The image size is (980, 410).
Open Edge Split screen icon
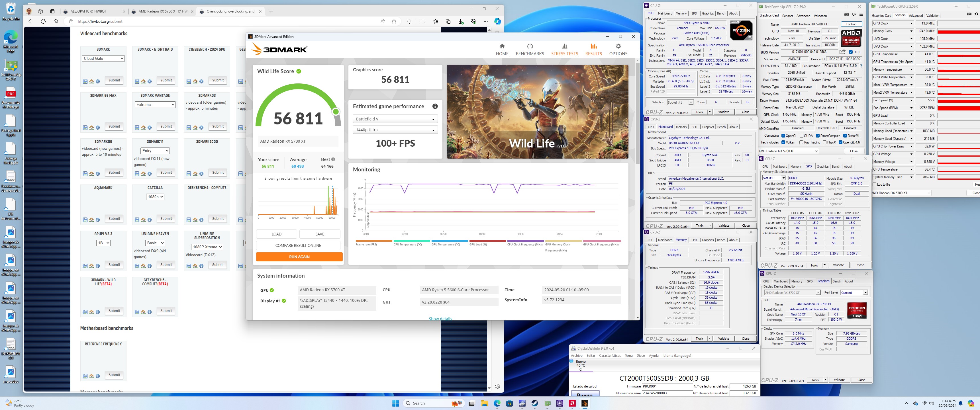click(423, 21)
